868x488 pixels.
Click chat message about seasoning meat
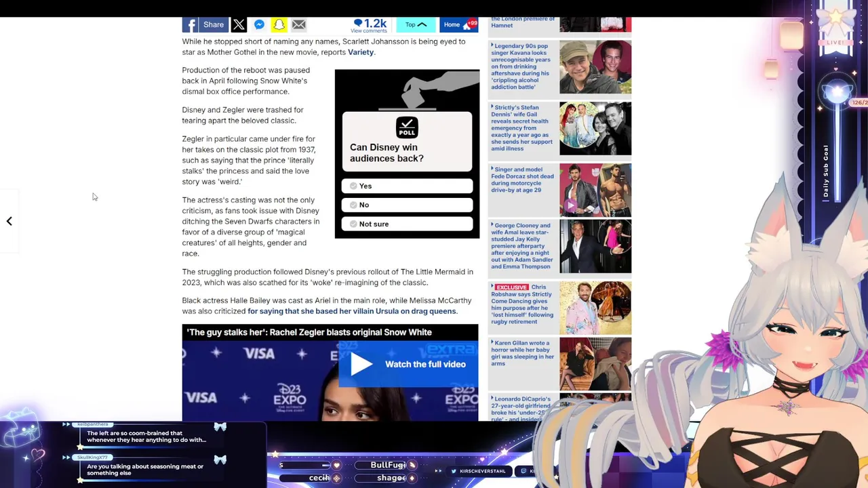(145, 470)
